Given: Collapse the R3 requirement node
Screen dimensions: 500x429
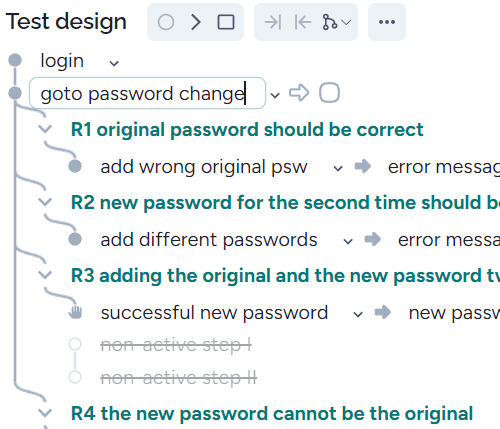Looking at the screenshot, I should tap(45, 274).
